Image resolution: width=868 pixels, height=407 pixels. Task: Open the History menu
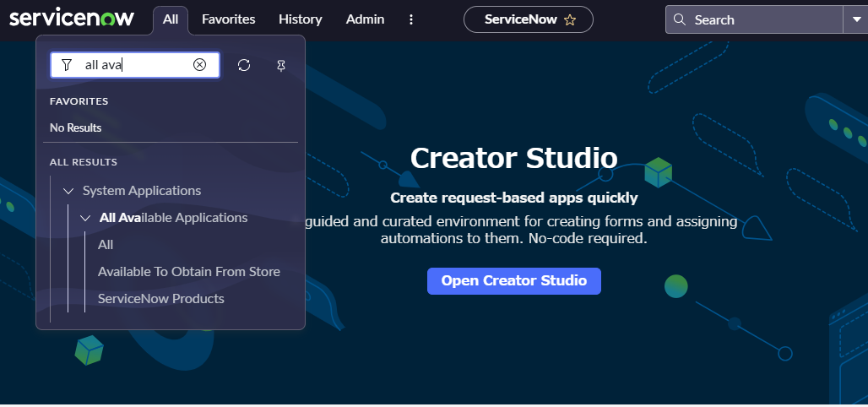tap(300, 19)
